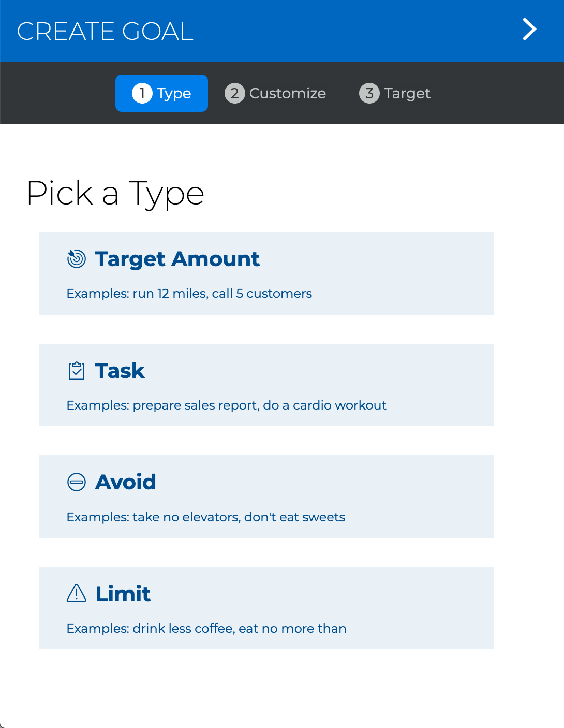Click the Limit warning triangle icon
Image resolution: width=564 pixels, height=728 pixels.
[77, 594]
